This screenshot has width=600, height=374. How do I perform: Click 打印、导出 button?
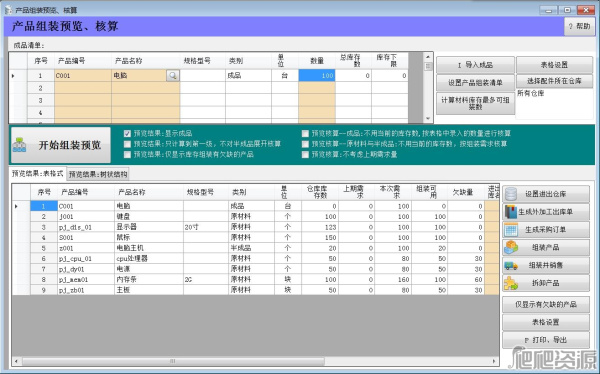pyautogui.click(x=546, y=340)
